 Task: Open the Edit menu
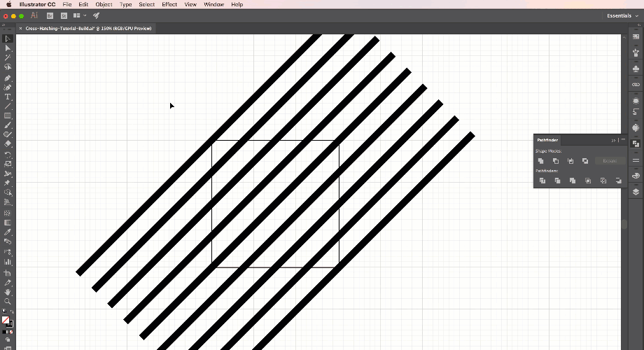[83, 4]
